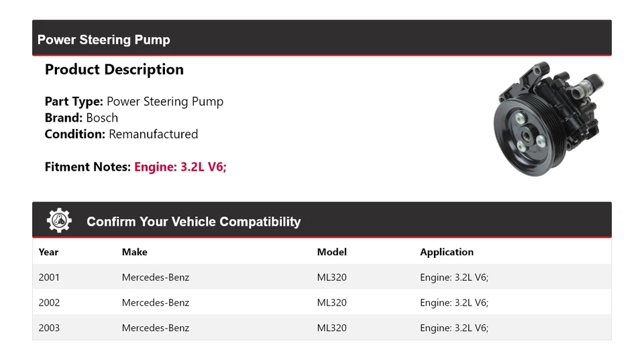Click the Part Type: Power Steering Pump line
Image resolution: width=644 pixels, height=360 pixels.
(134, 101)
